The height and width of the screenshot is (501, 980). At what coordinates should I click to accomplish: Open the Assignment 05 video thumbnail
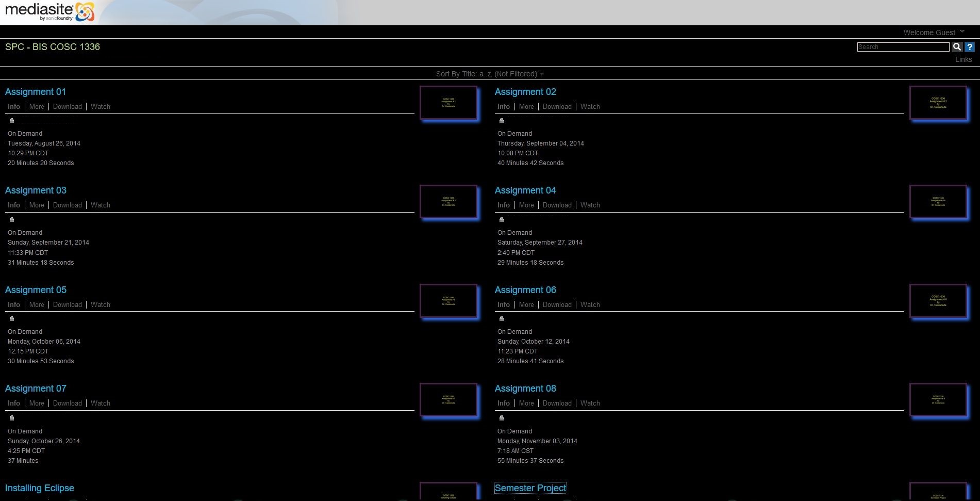[x=449, y=301]
